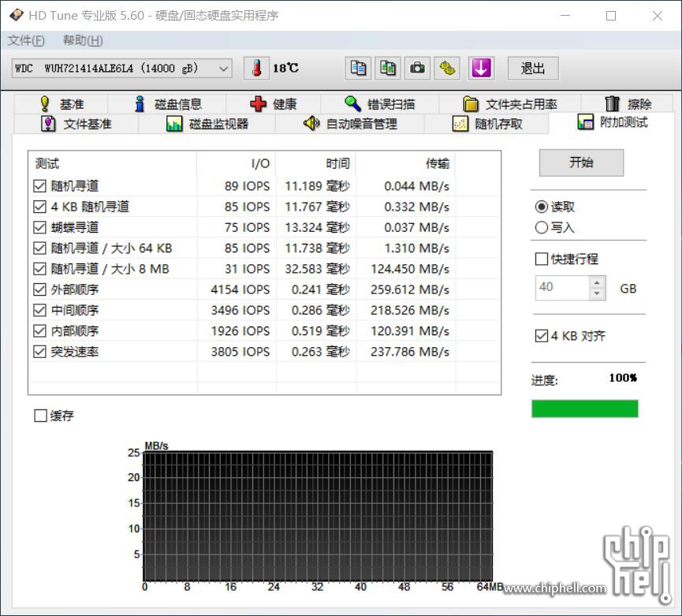The width and height of the screenshot is (682, 616).
Task: Click the thermometer temperature icon
Action: [x=255, y=68]
